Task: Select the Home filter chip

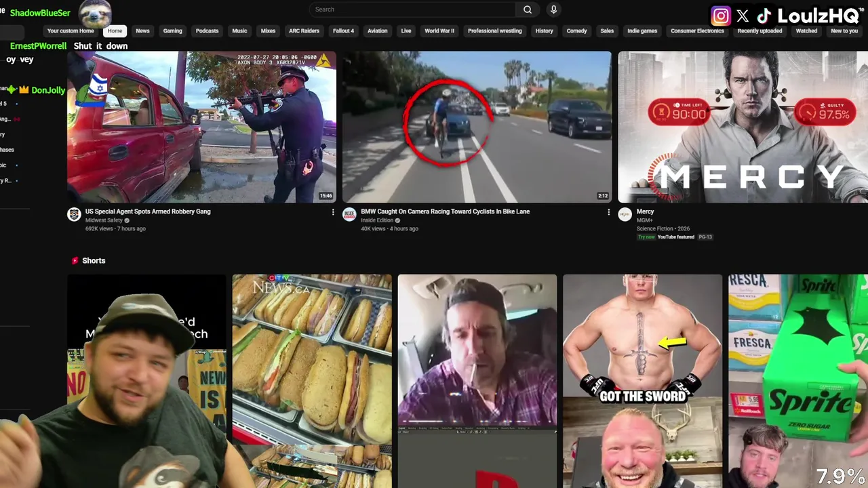Action: [115, 31]
